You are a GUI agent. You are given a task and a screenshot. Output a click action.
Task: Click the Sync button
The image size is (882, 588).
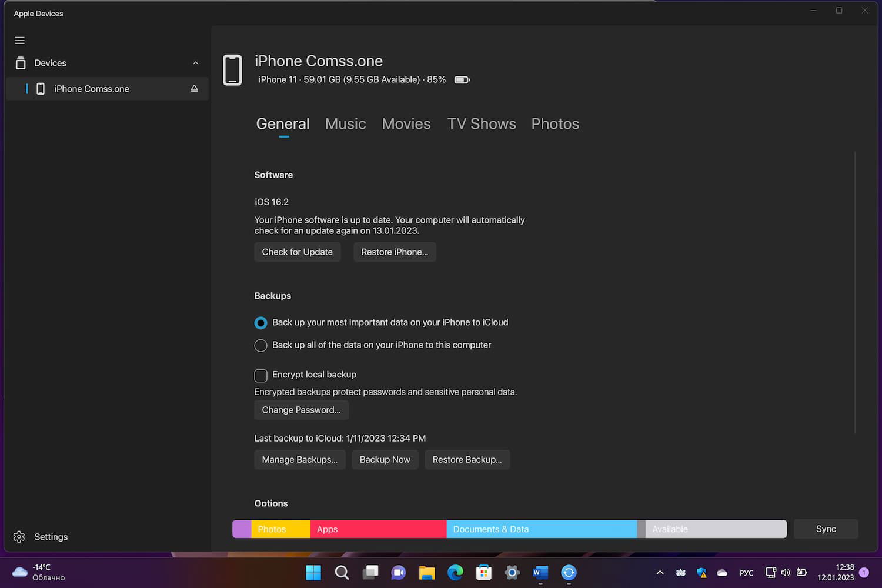pos(826,529)
